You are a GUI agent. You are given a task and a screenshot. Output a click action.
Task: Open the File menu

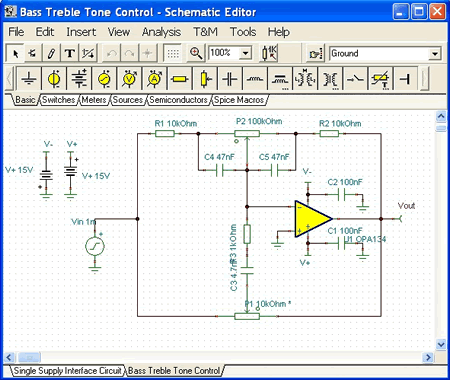[16, 32]
